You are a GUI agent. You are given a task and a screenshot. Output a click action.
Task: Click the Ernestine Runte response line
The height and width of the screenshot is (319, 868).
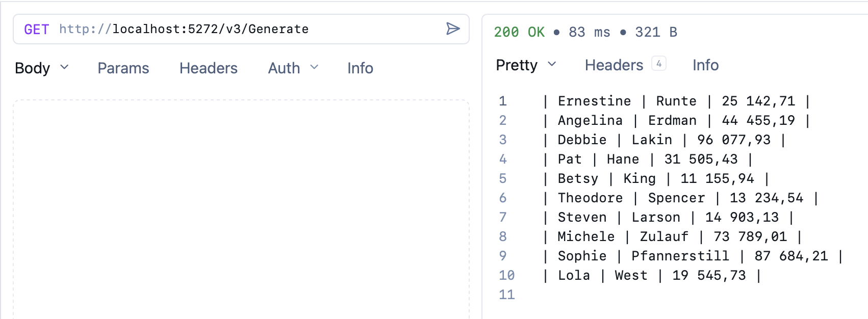pyautogui.click(x=676, y=101)
